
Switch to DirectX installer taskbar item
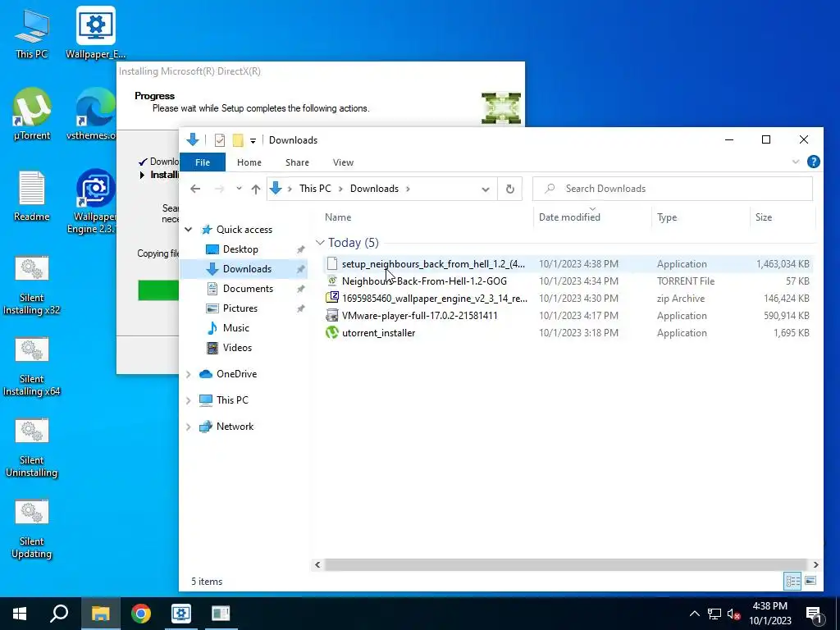point(221,614)
